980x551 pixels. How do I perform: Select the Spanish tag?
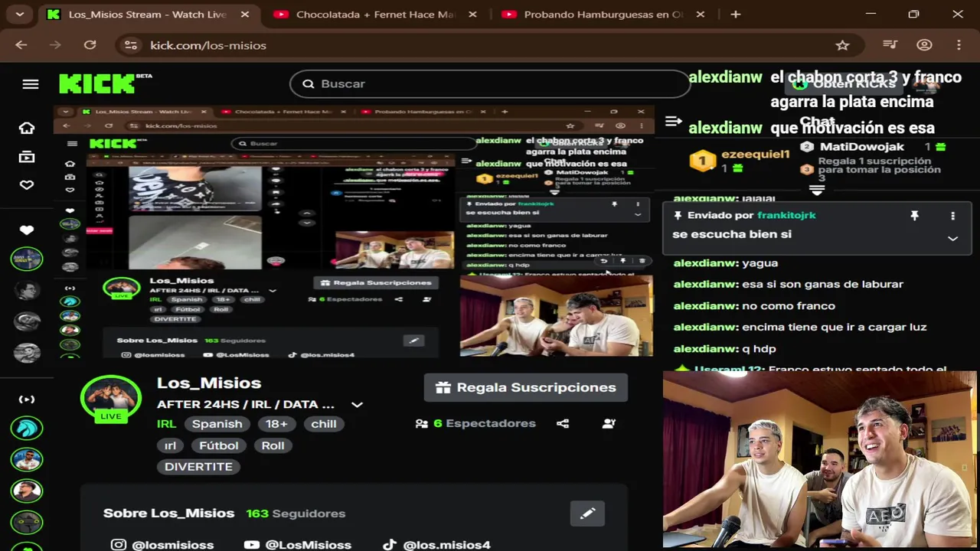tap(217, 424)
